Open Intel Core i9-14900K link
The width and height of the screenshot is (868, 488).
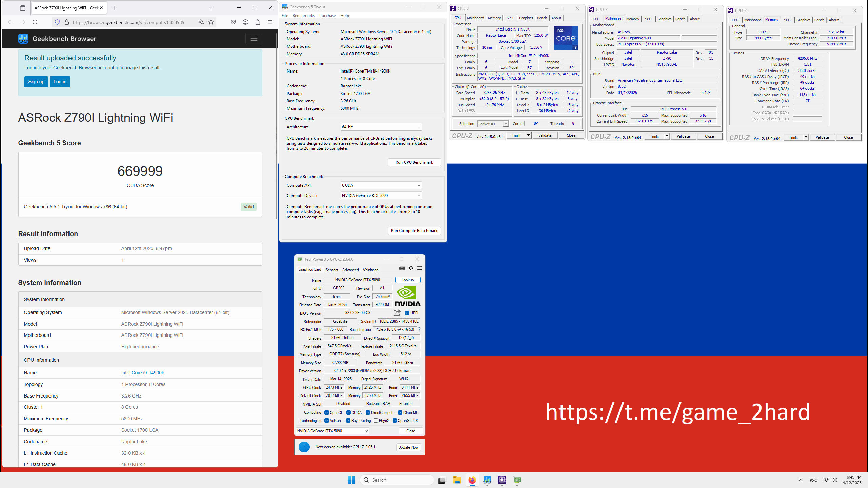143,373
